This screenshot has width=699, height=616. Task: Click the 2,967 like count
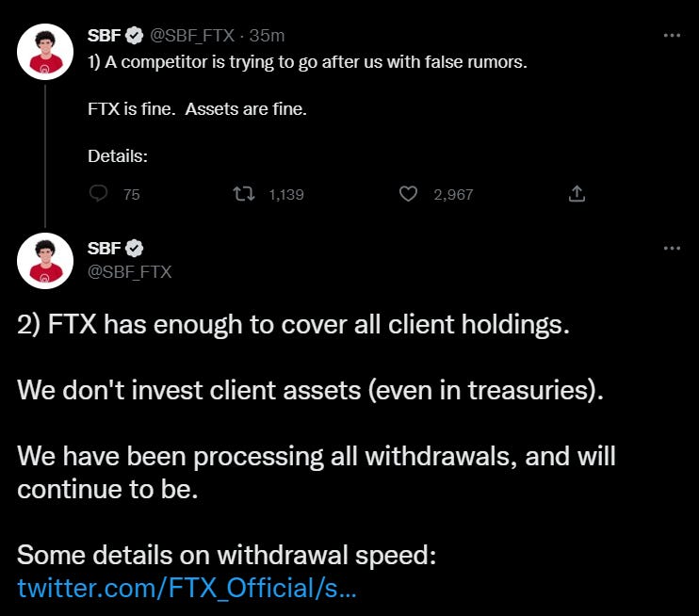point(453,195)
